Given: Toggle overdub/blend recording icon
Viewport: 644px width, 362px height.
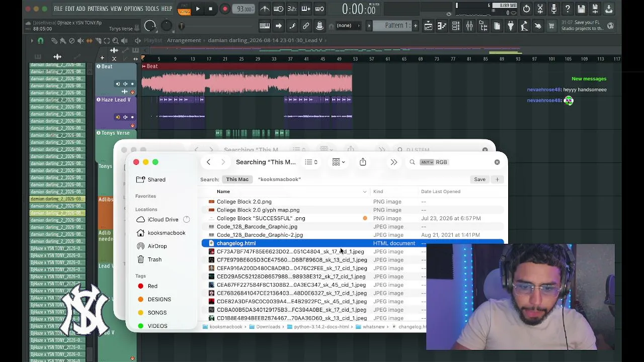Looking at the screenshot, I should 305,9.
